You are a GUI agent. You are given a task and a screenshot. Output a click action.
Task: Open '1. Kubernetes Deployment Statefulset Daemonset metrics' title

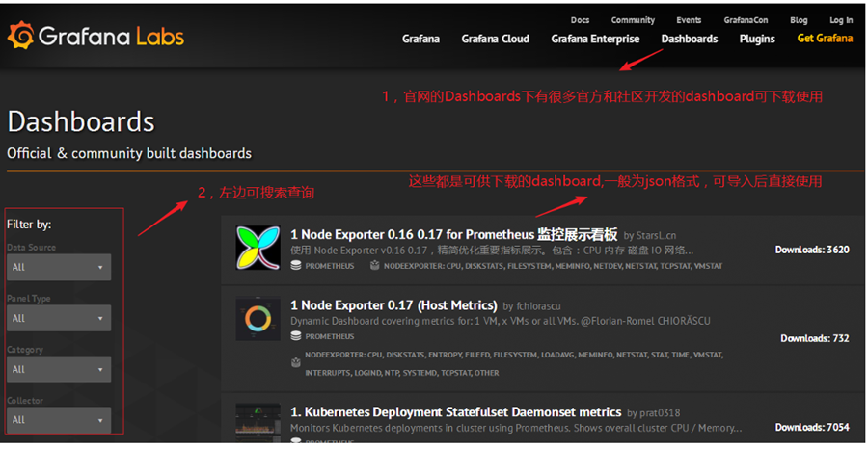pyautogui.click(x=455, y=412)
